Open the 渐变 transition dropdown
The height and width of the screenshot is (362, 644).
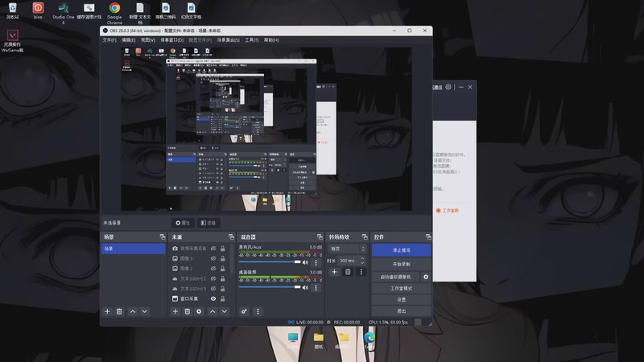(347, 249)
